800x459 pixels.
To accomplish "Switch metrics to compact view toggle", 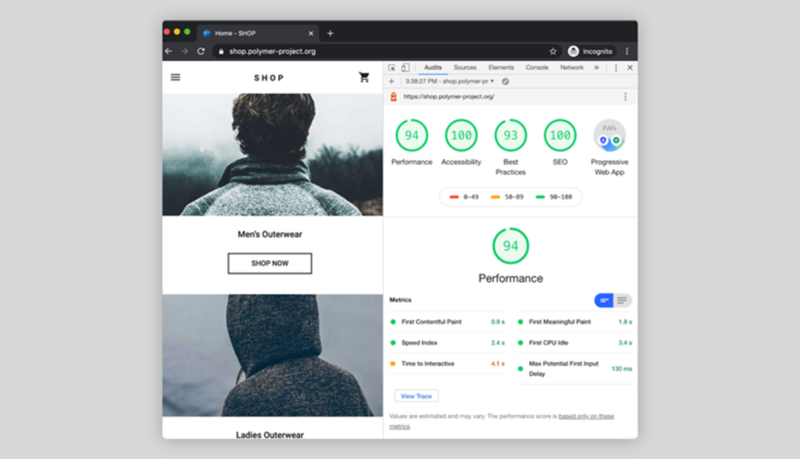I will tap(604, 300).
